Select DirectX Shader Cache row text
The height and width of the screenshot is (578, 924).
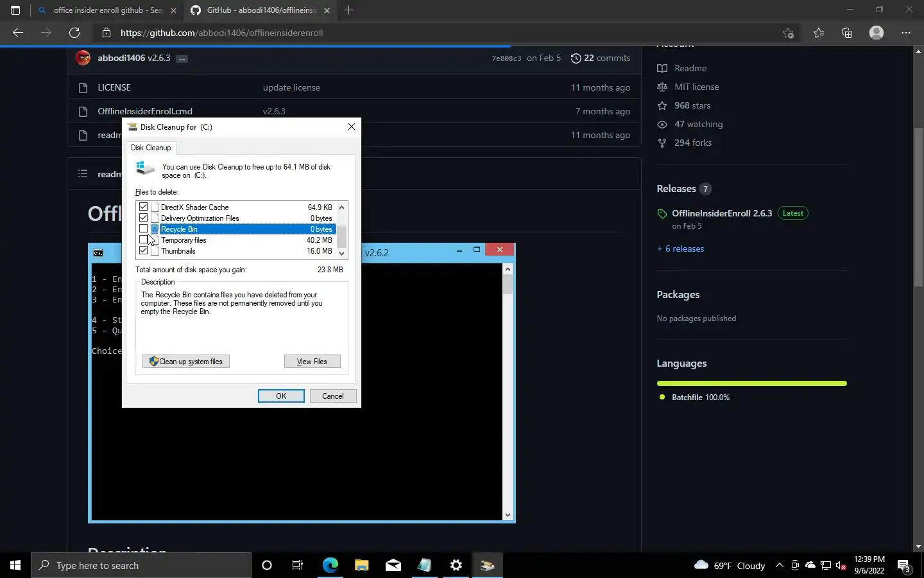click(194, 207)
